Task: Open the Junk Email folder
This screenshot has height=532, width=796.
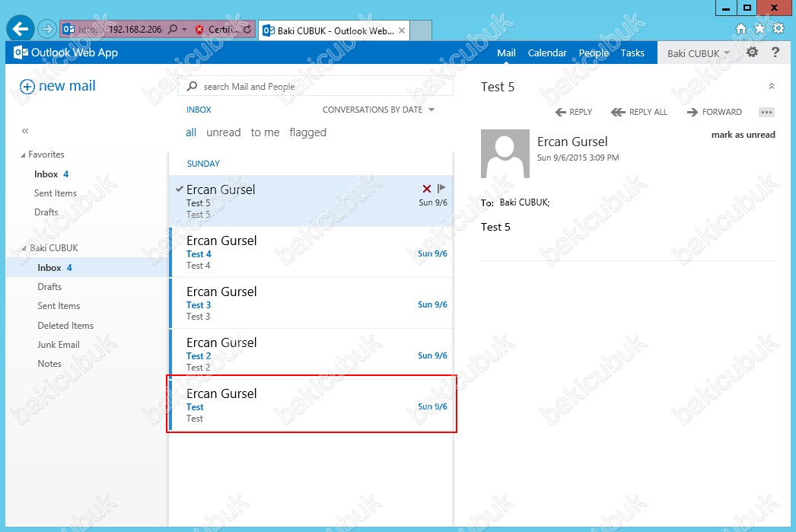Action: point(59,345)
